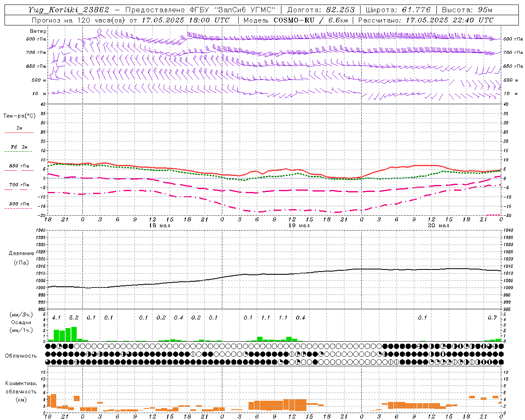The width and height of the screenshot is (525, 420).
Task: Select the Высота: 95м field
Action: pyautogui.click(x=467, y=10)
